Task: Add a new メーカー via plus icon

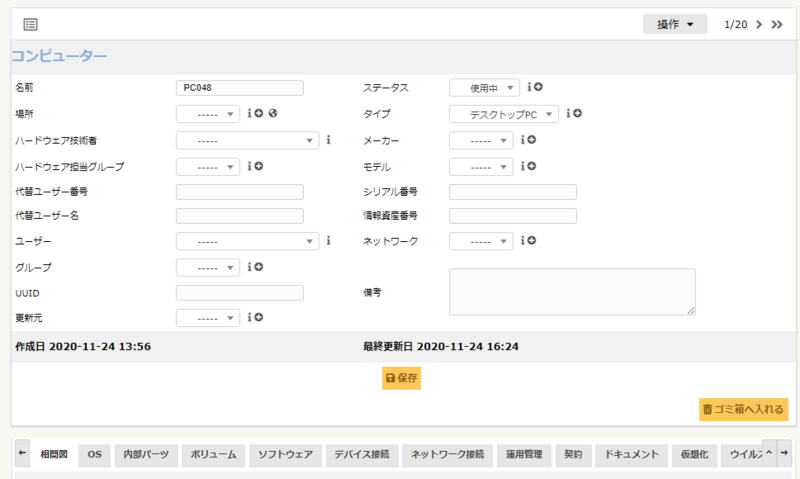Action: [531, 140]
